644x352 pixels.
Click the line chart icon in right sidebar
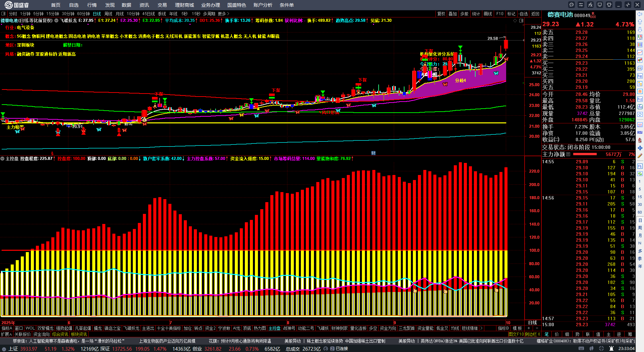point(640,53)
